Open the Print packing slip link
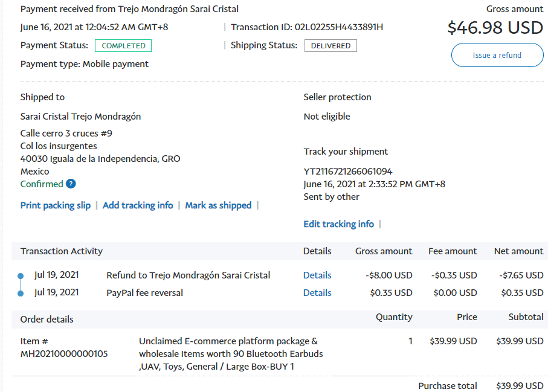The width and height of the screenshot is (548, 392). point(56,205)
